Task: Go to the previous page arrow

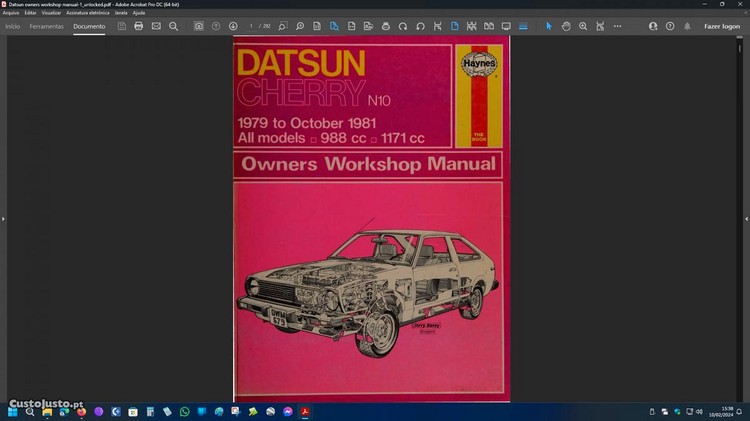Action: point(216,26)
